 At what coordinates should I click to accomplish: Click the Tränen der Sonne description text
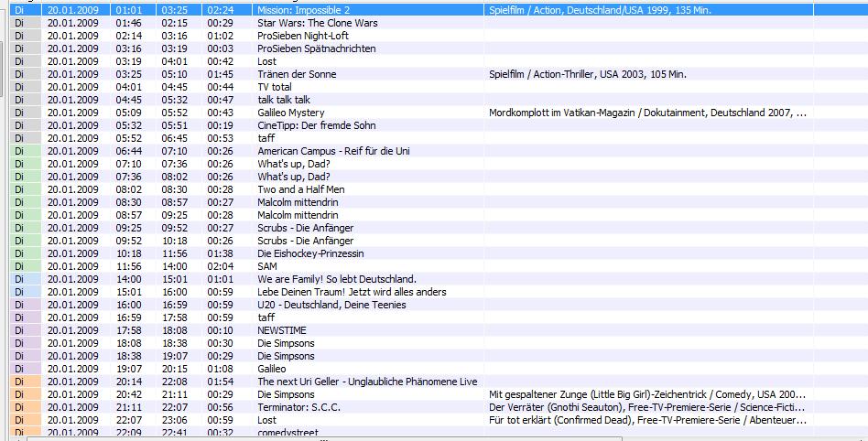[x=587, y=74]
